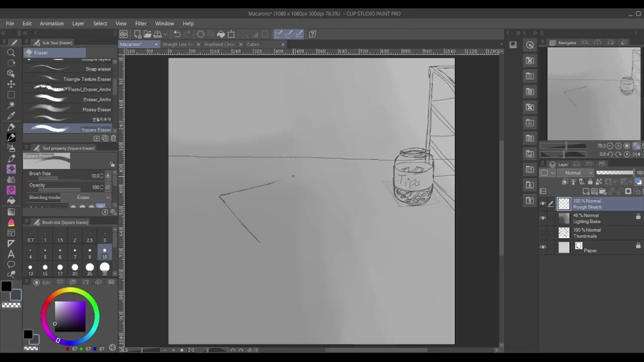Screen dimensions: 644x362
Task: Click Redo arrow in command bar
Action: (x=187, y=34)
